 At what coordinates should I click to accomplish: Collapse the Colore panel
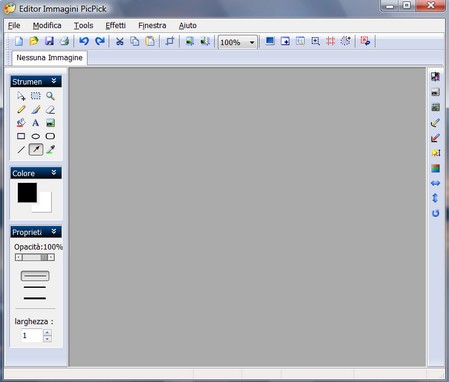54,173
